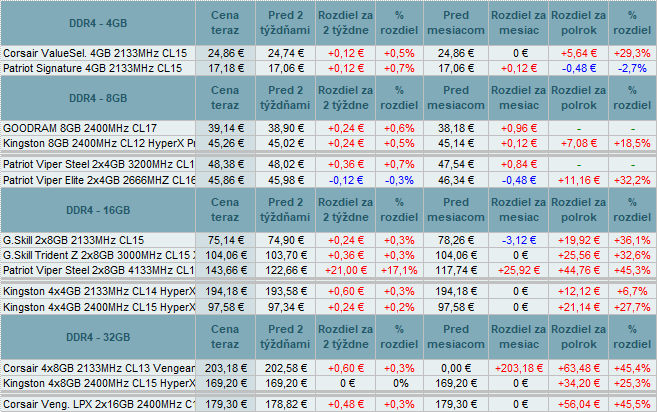The image size is (657, 412).
Task: Select 'Rozdiel za 2 týždne' header in DDR4 - 8GB section
Action: click(x=345, y=98)
